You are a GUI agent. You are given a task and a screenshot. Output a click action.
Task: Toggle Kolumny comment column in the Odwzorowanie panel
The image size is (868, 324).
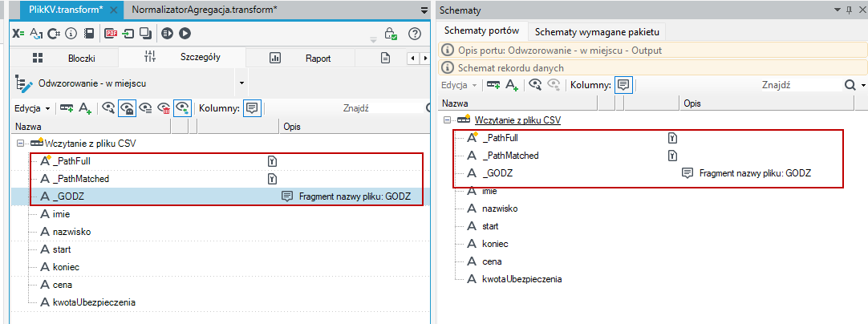(252, 108)
